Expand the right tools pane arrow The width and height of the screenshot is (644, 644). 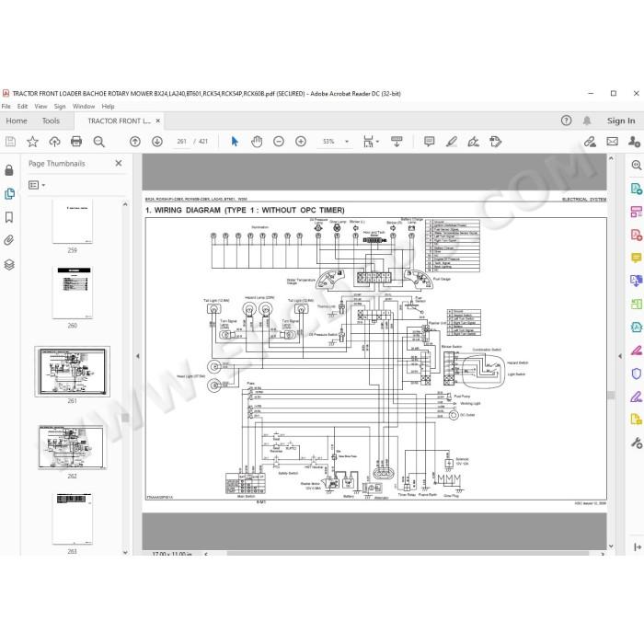click(620, 356)
